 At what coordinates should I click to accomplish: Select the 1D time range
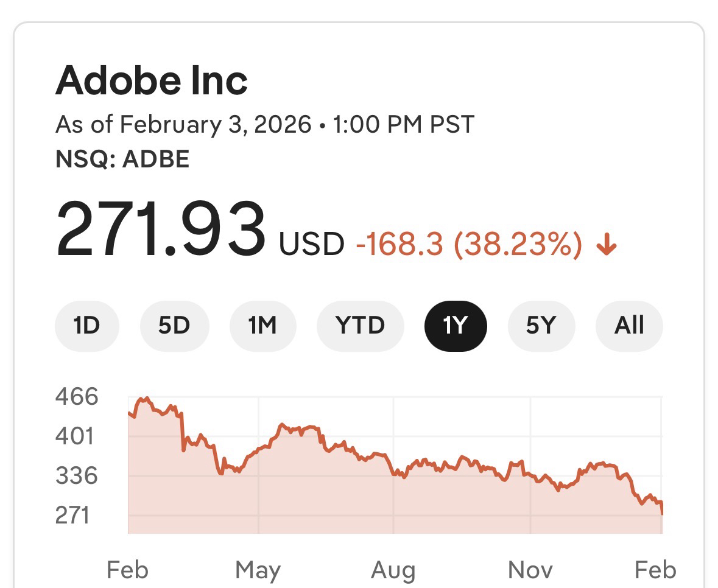86,326
